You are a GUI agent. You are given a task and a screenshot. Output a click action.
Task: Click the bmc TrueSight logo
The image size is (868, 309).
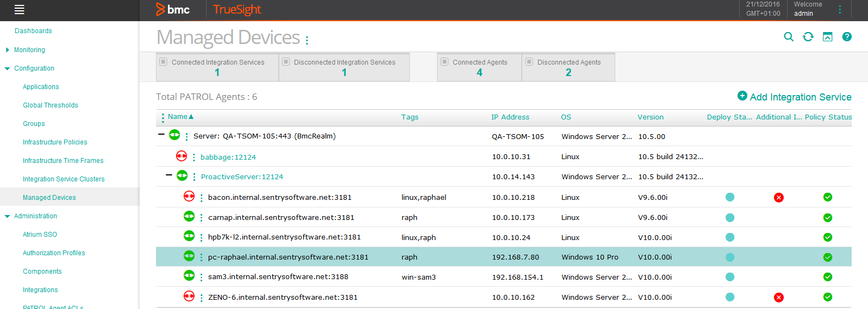pos(209,9)
